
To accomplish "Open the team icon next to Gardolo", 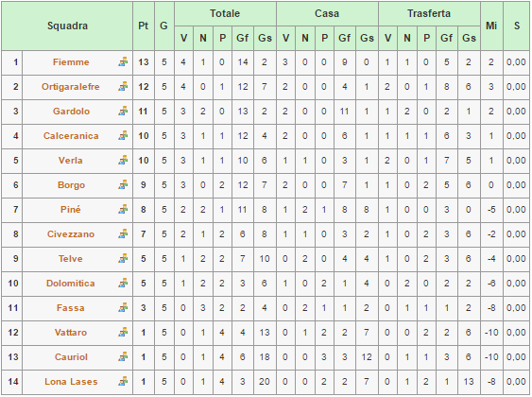I will [x=123, y=111].
